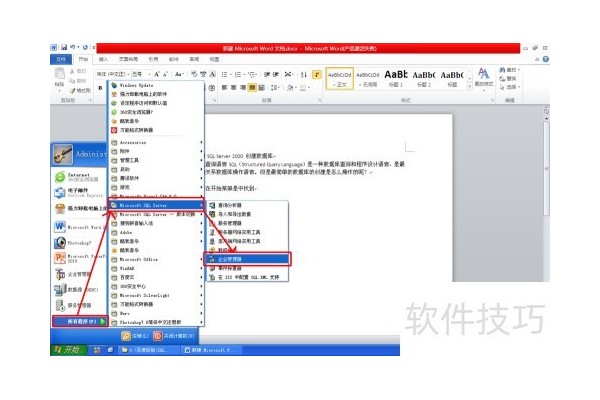Click 关闭计算机(U) shut down button
600x400 pixels.
[174, 336]
